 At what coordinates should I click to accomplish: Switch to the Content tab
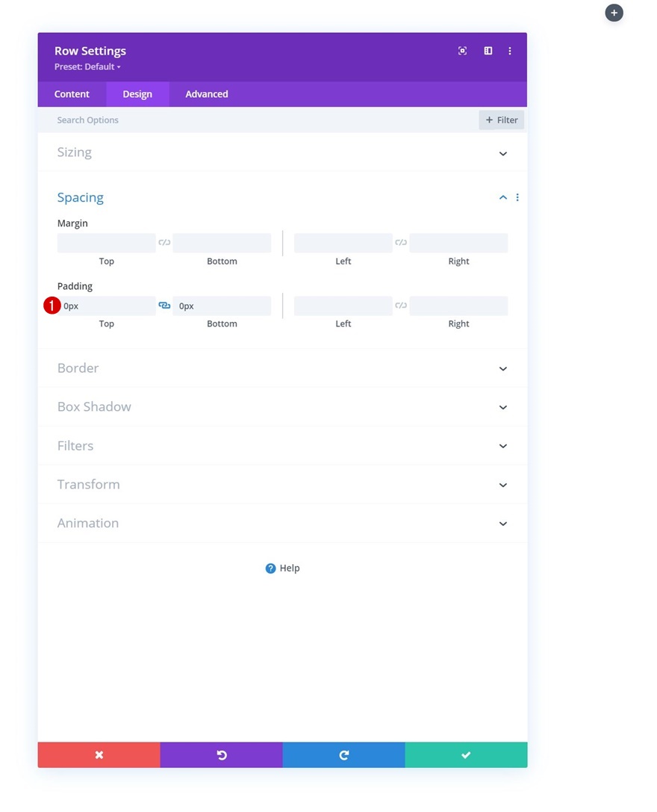[72, 94]
